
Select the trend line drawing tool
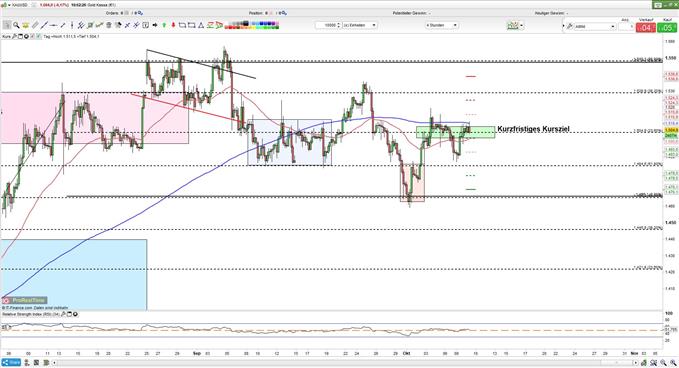coord(44,25)
